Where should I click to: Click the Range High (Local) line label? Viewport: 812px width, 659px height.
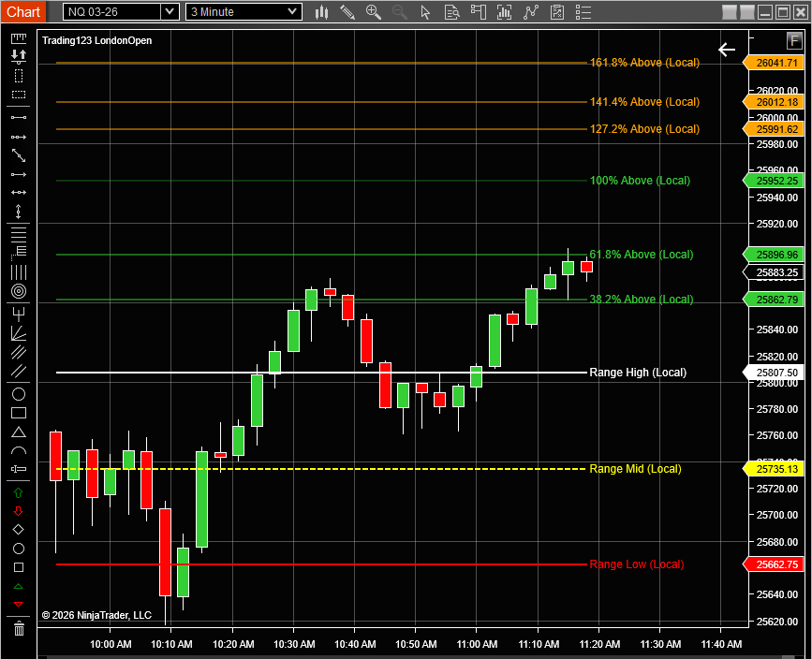[637, 373]
